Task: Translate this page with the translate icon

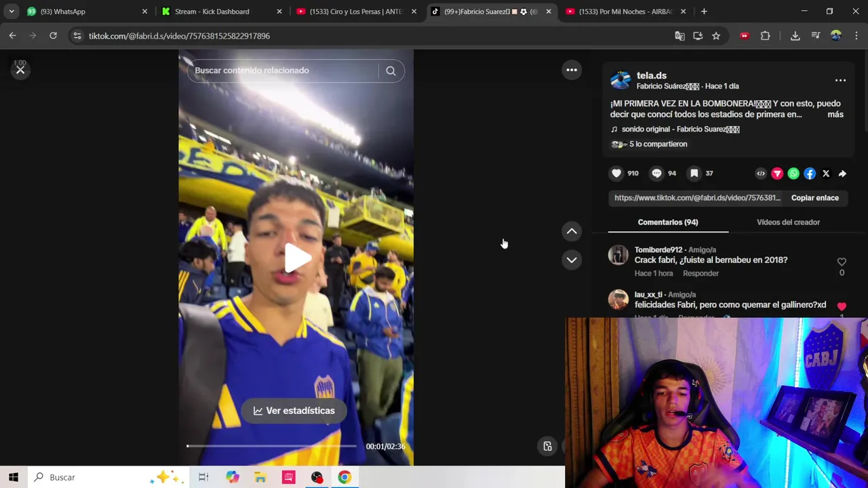Action: click(679, 36)
